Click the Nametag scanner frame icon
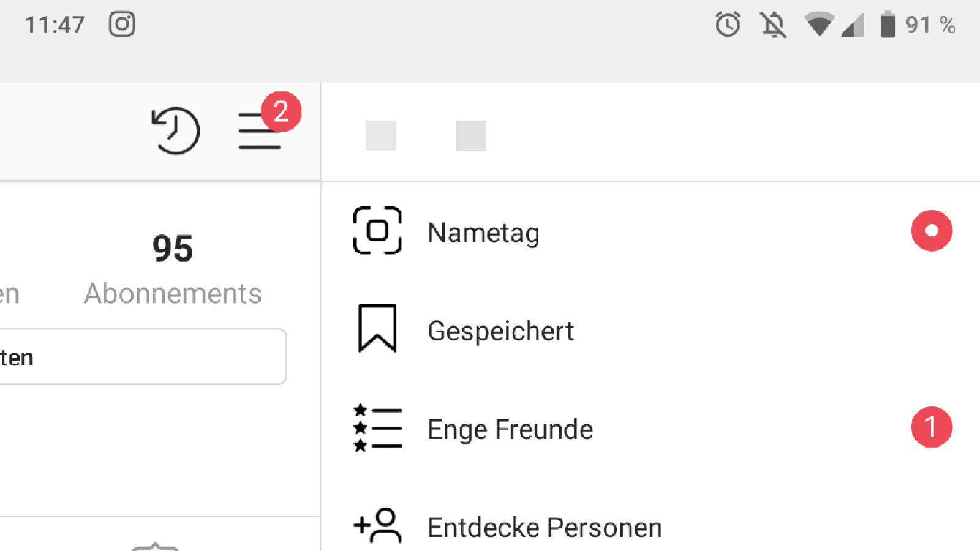 (377, 230)
